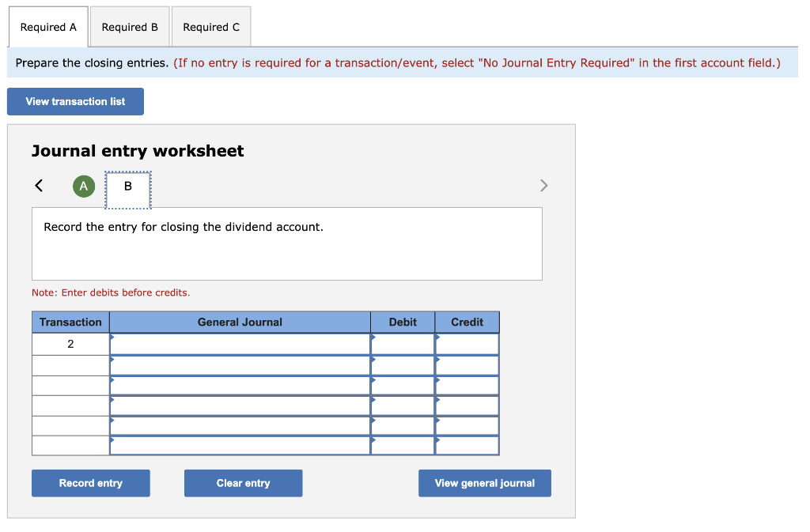Click Record entry button
The height and width of the screenshot is (532, 810).
pyautogui.click(x=91, y=483)
